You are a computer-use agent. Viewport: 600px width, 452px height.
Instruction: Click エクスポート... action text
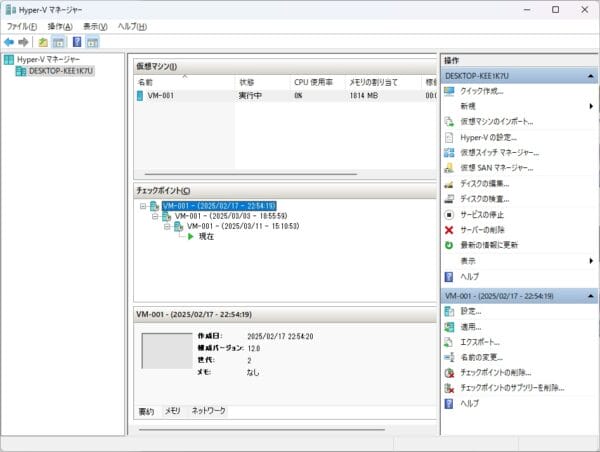coord(480,342)
